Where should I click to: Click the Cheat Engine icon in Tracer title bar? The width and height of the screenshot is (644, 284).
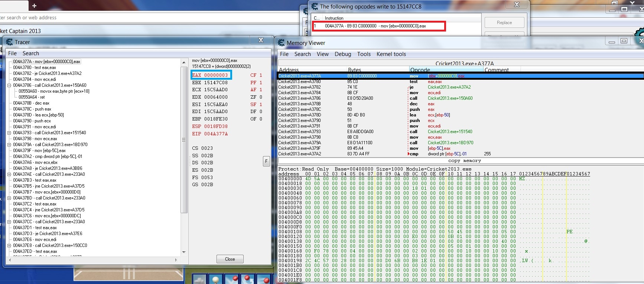[x=9, y=42]
